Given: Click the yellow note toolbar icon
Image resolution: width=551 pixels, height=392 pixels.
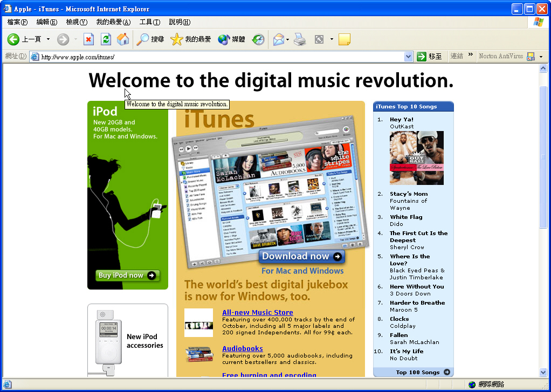Looking at the screenshot, I should [x=345, y=39].
